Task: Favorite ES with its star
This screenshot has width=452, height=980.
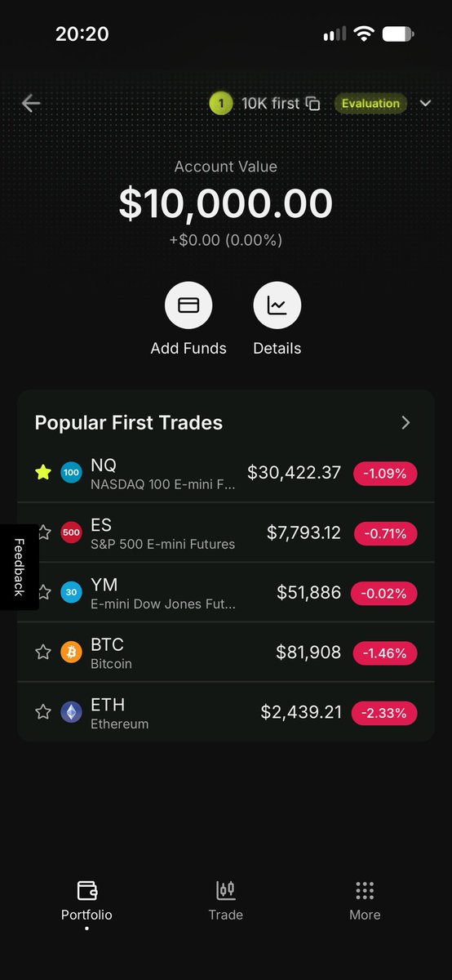Action: point(43,532)
